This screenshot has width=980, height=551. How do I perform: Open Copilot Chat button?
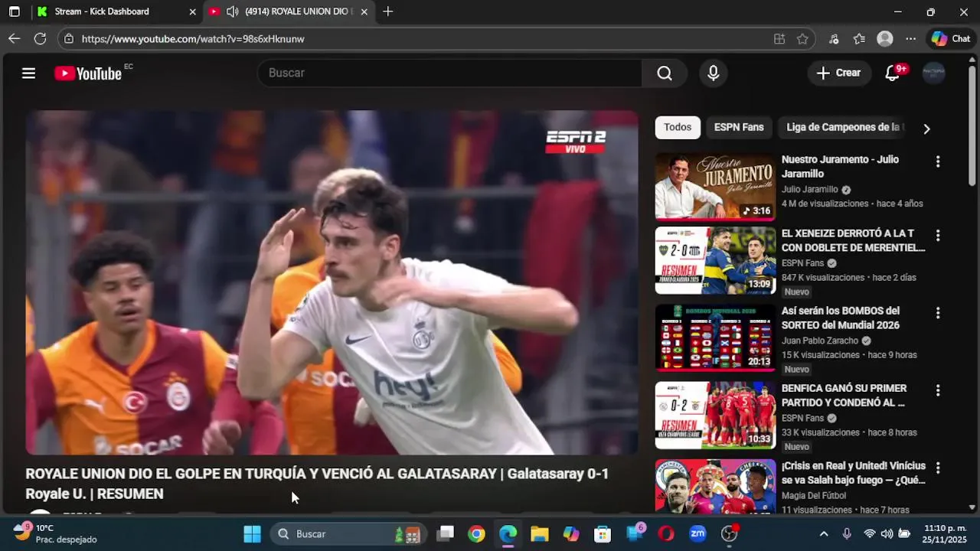pos(950,39)
